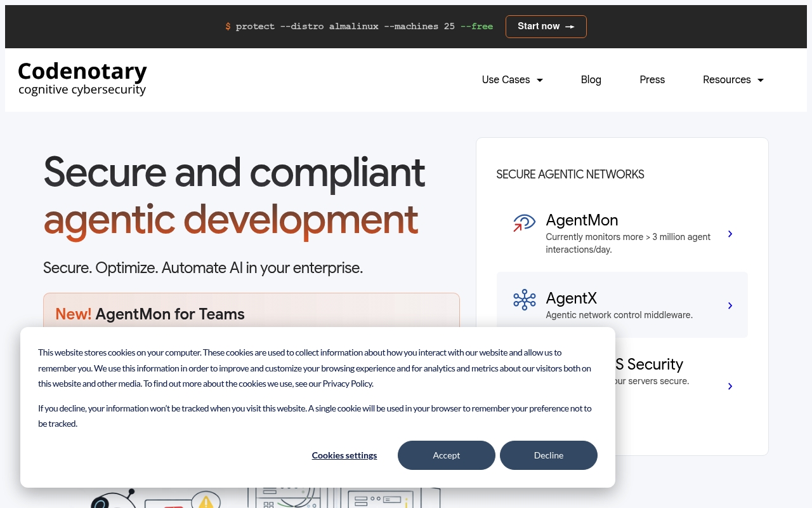
Task: Decline the cookies
Action: tap(549, 455)
